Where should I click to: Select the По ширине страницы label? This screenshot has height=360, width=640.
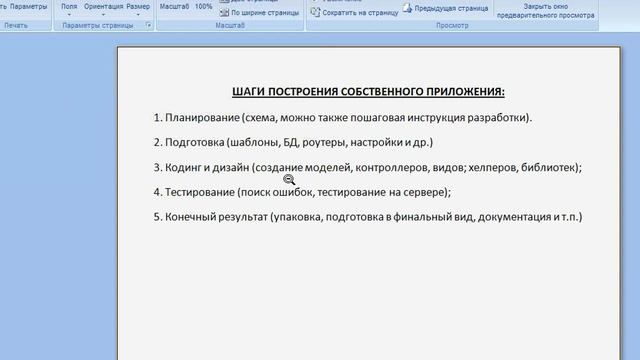[x=265, y=13]
